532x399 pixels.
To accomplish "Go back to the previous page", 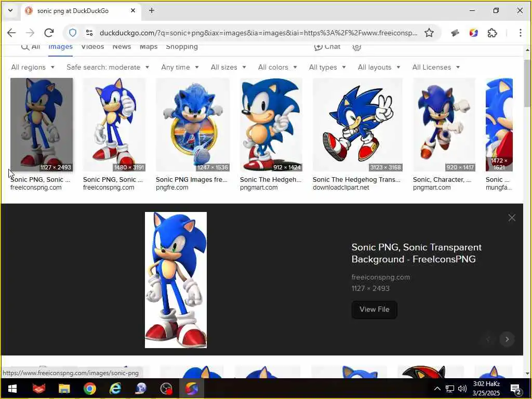I will [11, 33].
